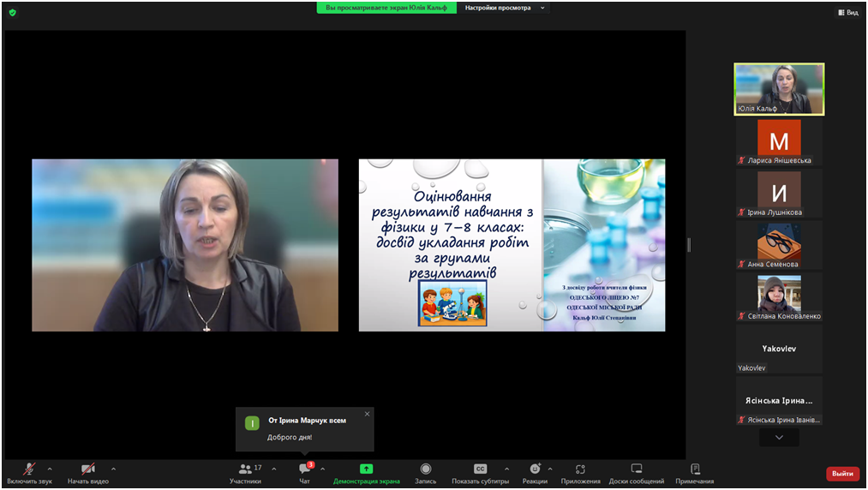Select Світлана Коноваленко's video thumbnail
The height and width of the screenshot is (490, 868).
779,294
